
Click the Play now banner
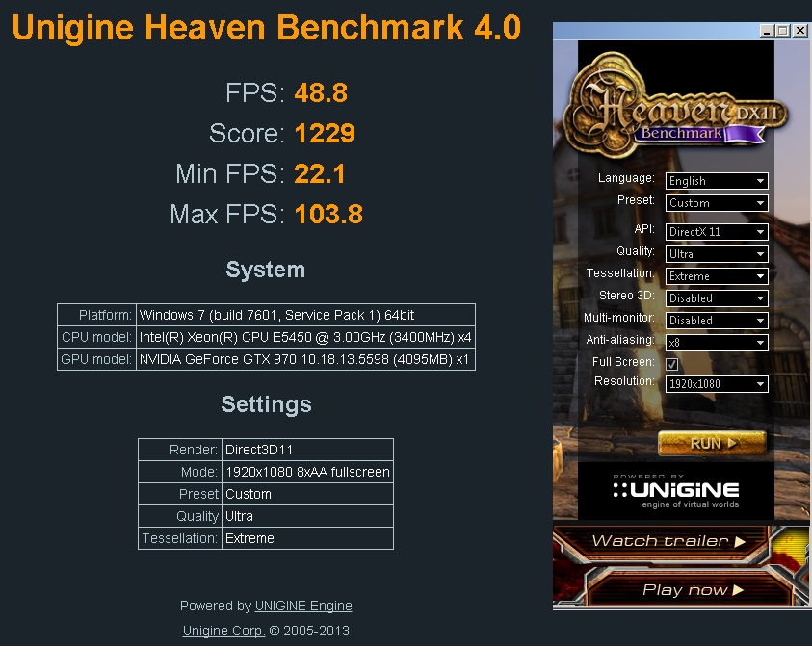692,590
